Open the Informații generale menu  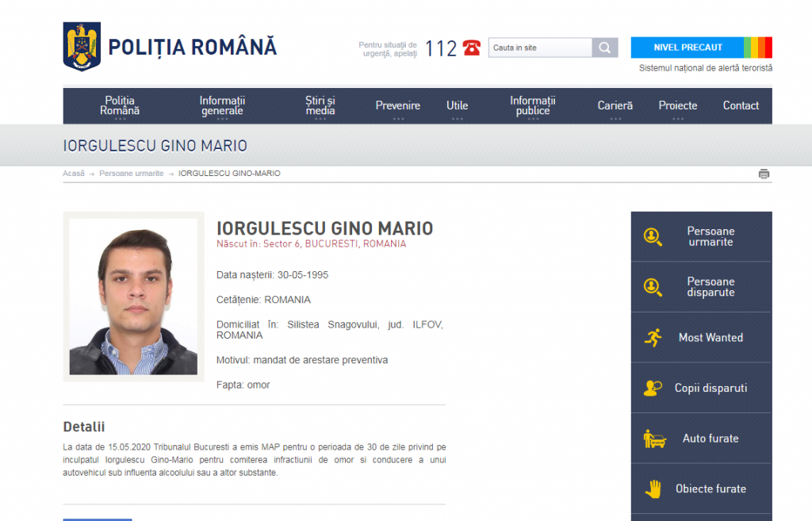(222, 105)
